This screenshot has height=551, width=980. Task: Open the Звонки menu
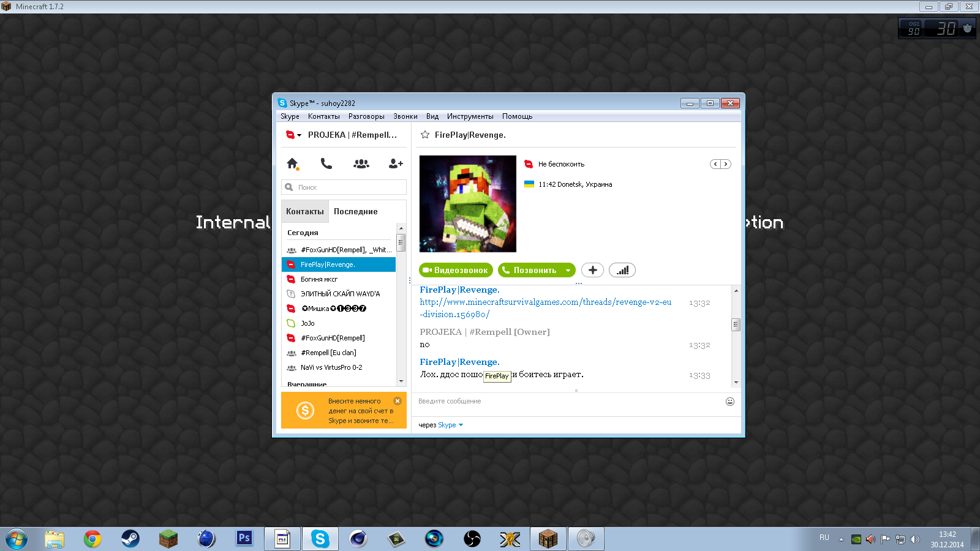405,116
